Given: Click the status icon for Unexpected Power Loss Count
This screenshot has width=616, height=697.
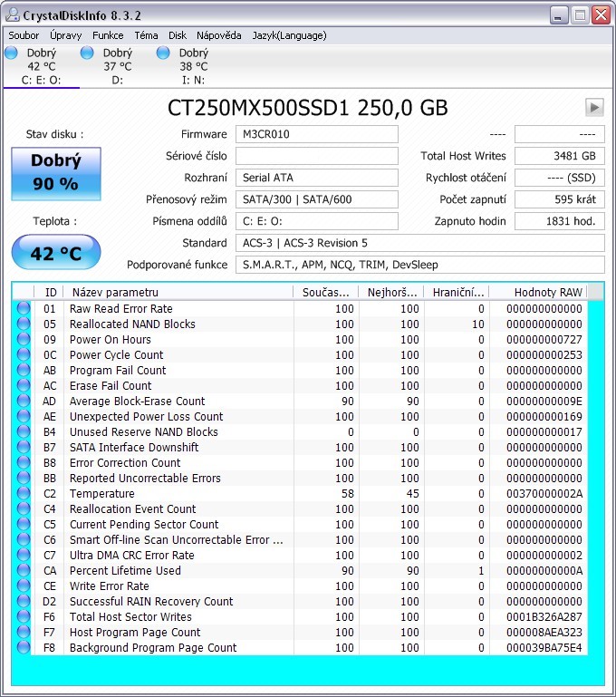Looking at the screenshot, I should [23, 416].
